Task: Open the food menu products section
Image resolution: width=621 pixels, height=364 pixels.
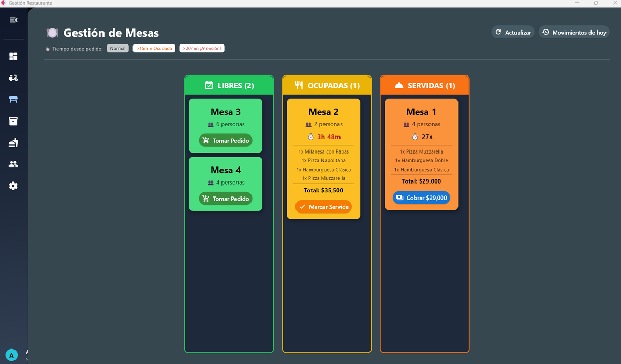Action: click(x=13, y=143)
